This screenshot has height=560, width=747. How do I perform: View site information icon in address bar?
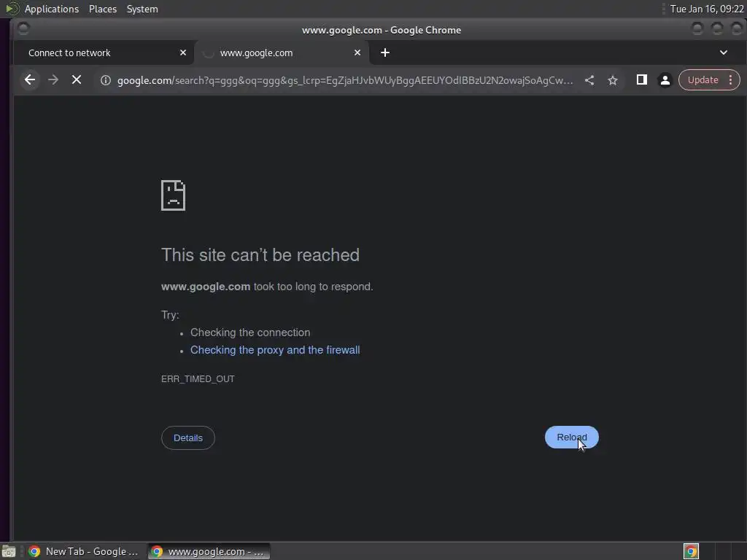[105, 80]
